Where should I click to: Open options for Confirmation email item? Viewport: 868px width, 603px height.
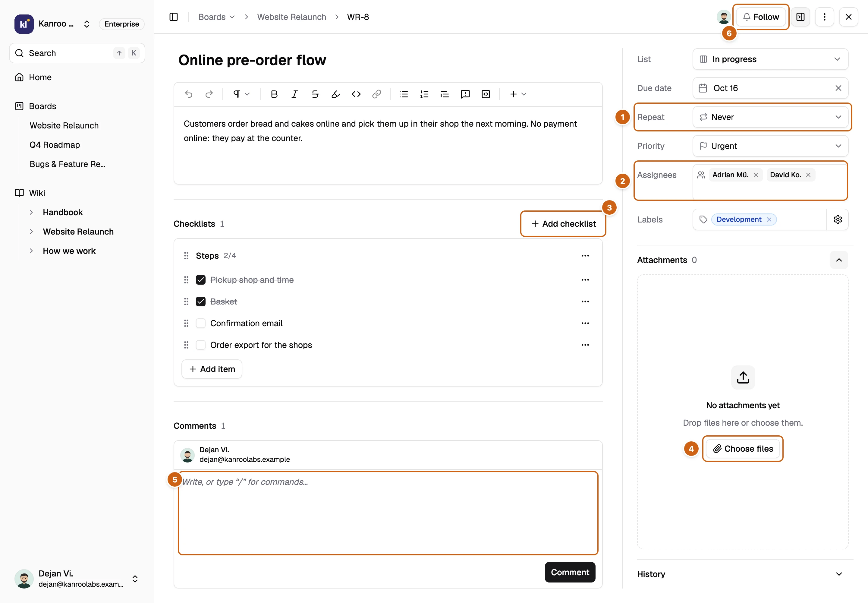pos(585,324)
